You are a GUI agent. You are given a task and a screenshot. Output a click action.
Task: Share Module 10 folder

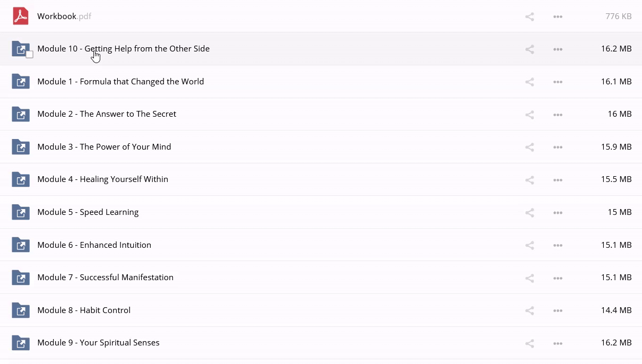pyautogui.click(x=530, y=49)
